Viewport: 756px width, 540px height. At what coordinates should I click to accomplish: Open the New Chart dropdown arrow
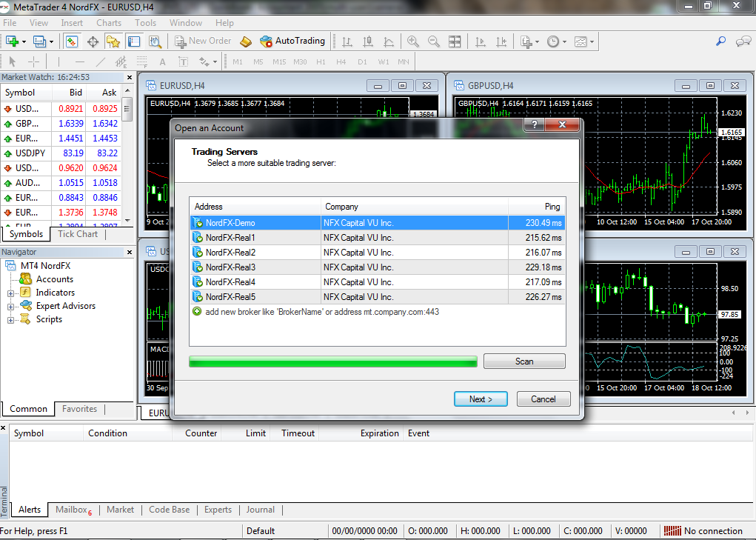tap(24, 42)
